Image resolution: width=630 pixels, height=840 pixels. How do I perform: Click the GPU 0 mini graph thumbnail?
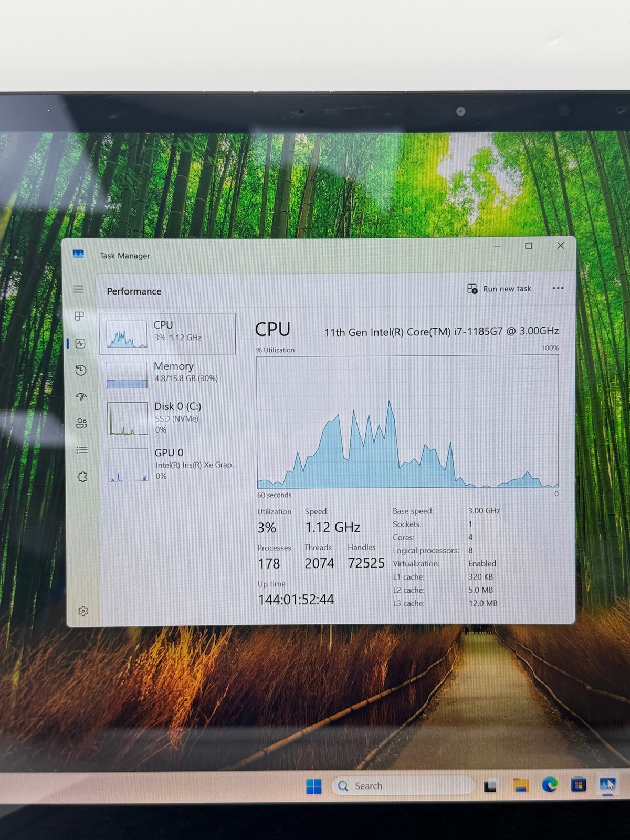tap(128, 465)
